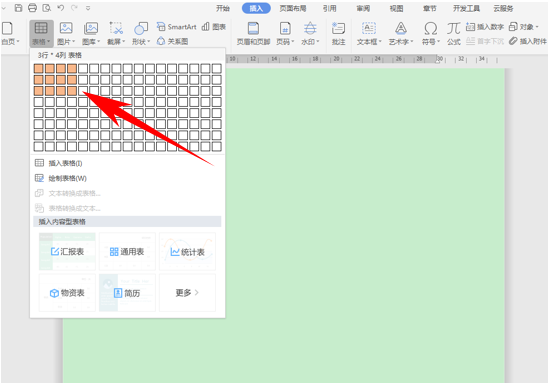
Task: Insert a 公式 formula
Action: 454,33
